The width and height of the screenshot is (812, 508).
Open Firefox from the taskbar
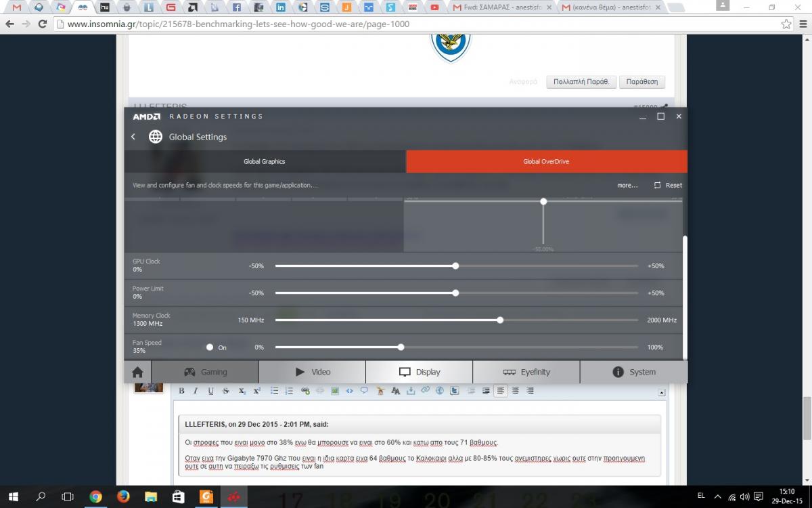coord(123,496)
